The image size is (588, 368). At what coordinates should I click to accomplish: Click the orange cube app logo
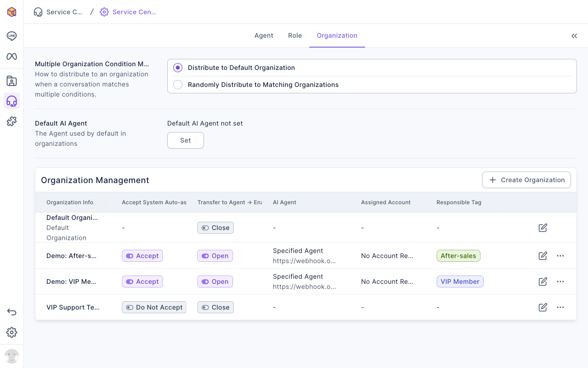coord(11,12)
